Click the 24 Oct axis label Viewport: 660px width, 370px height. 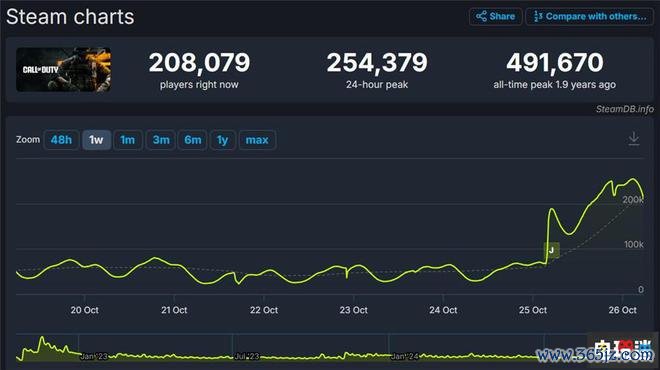(x=443, y=310)
